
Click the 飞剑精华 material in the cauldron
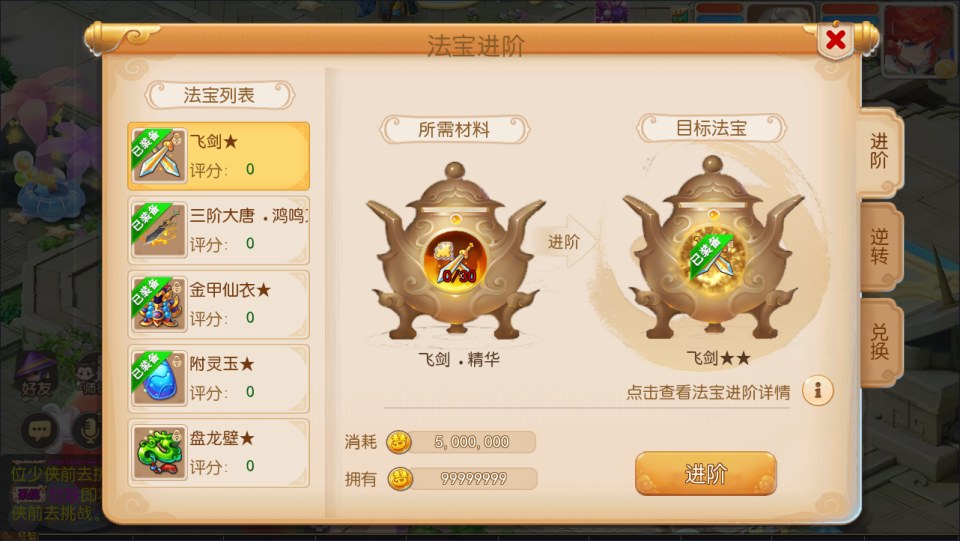[x=456, y=261]
